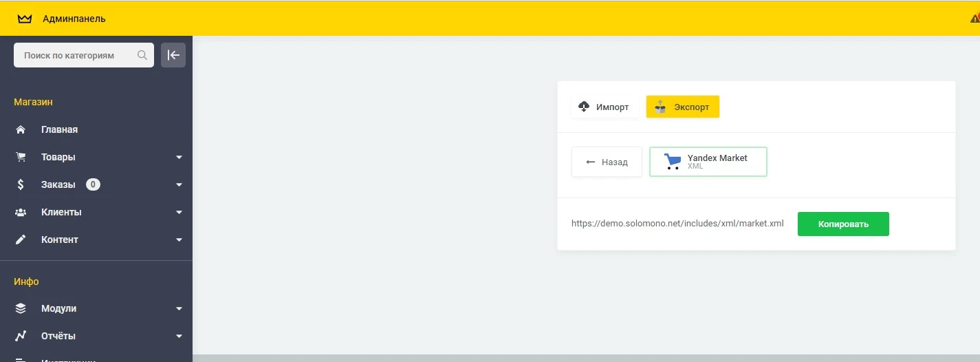Click the search magnifier icon

coord(142,55)
